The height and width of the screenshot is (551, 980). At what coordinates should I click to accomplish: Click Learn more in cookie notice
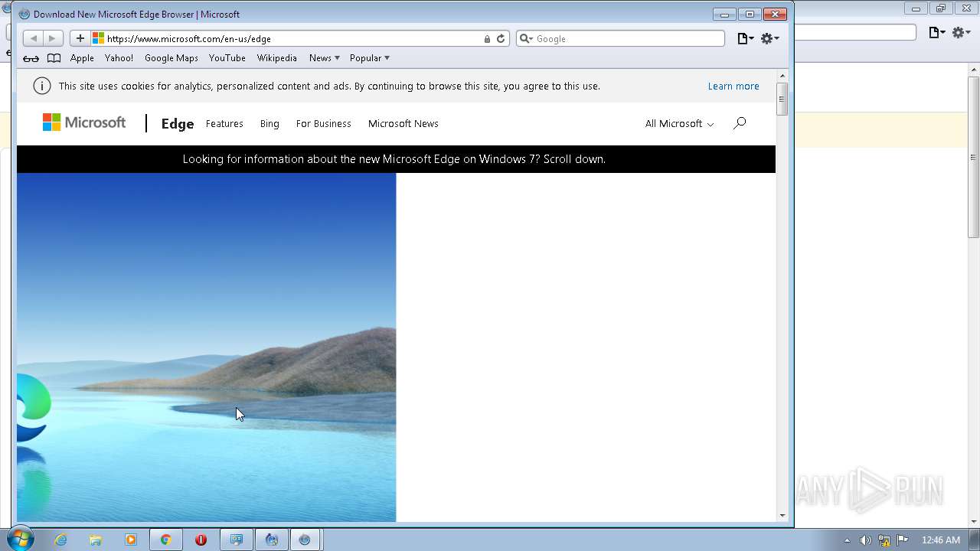coord(733,86)
